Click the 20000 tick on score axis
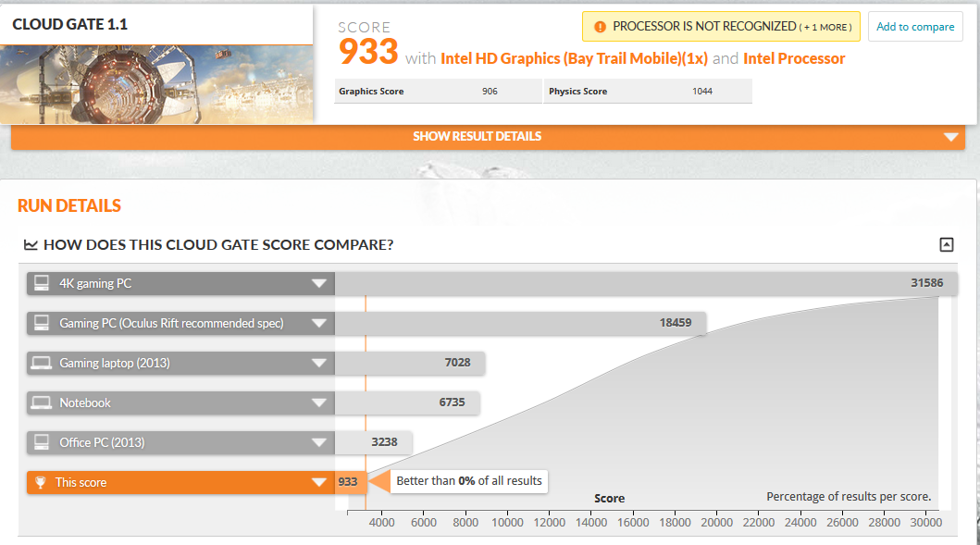The height and width of the screenshot is (545, 980). click(716, 523)
